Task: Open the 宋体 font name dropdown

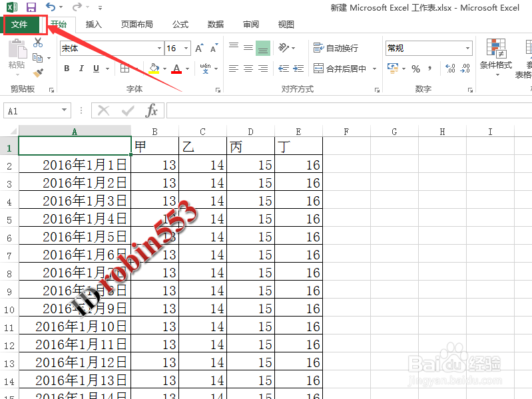Action: click(x=158, y=49)
